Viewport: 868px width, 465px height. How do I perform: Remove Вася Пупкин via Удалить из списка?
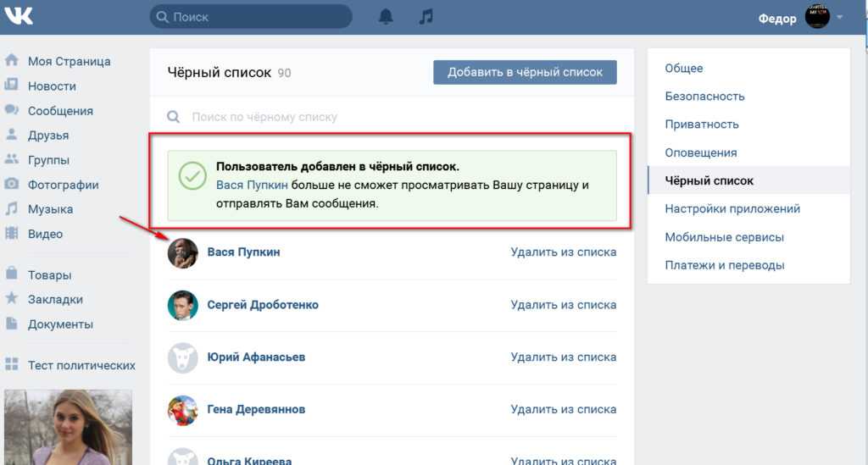[x=564, y=252]
